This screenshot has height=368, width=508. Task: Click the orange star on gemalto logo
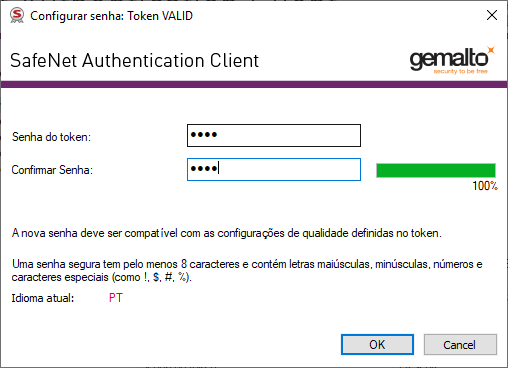coord(491,50)
